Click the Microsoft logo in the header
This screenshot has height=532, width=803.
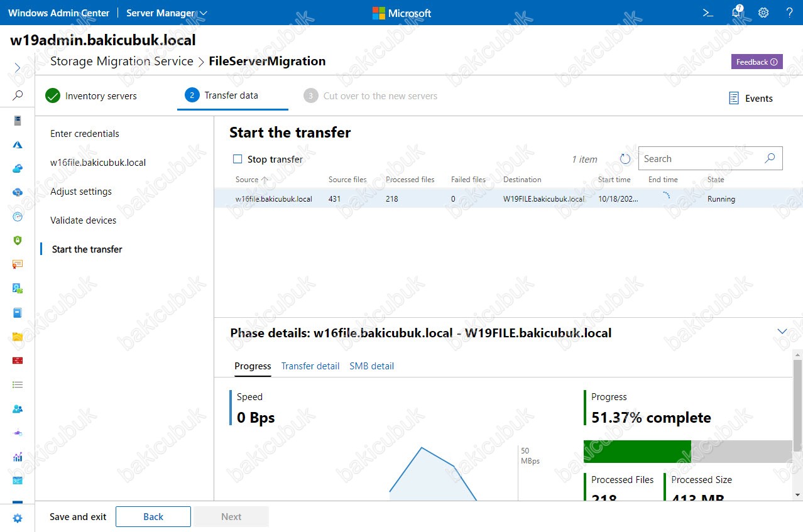tap(401, 13)
